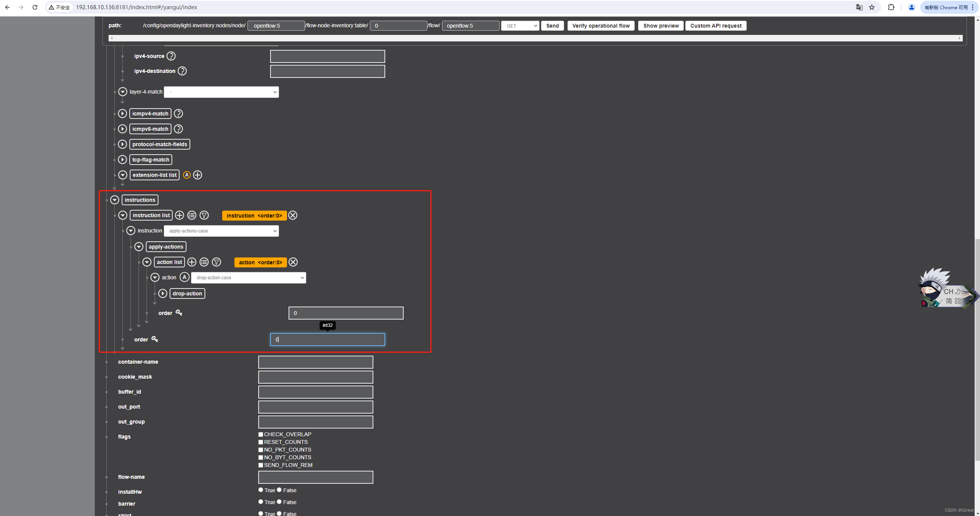Open the drop-action-case action dropdown

pos(249,278)
